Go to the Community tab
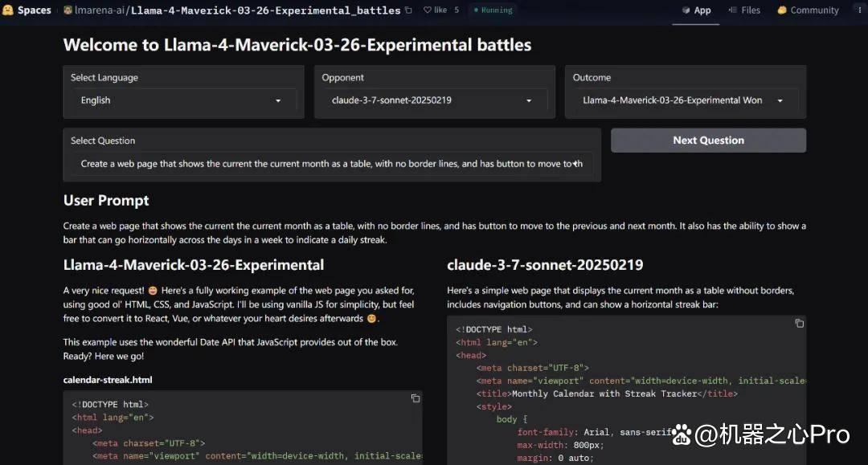The width and height of the screenshot is (868, 465). click(x=809, y=10)
